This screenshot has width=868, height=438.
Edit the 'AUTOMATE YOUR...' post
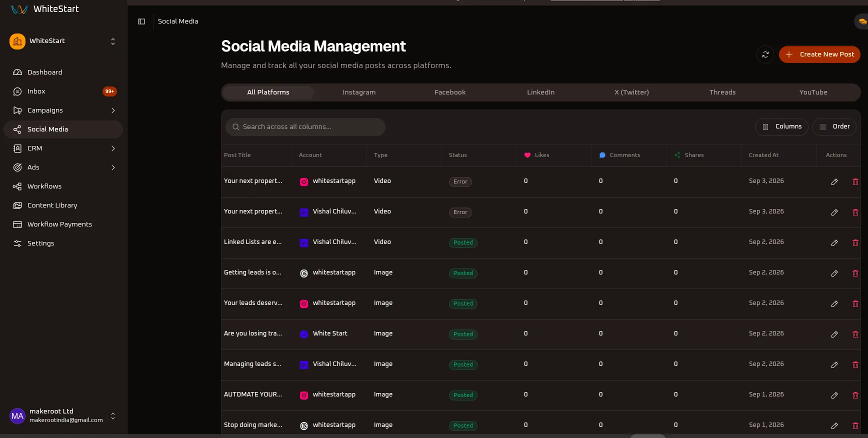point(834,395)
